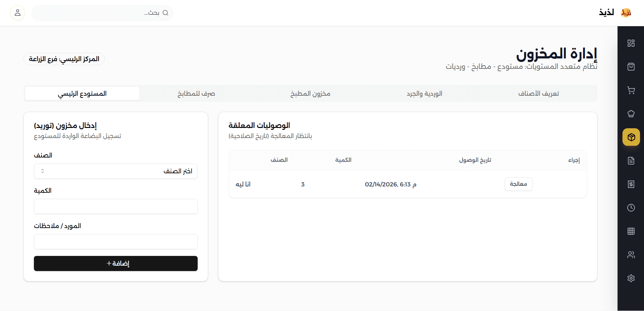Image resolution: width=644 pixels, height=311 pixels.
Task: Click the shopping bag icon in sidebar
Action: click(x=631, y=66)
